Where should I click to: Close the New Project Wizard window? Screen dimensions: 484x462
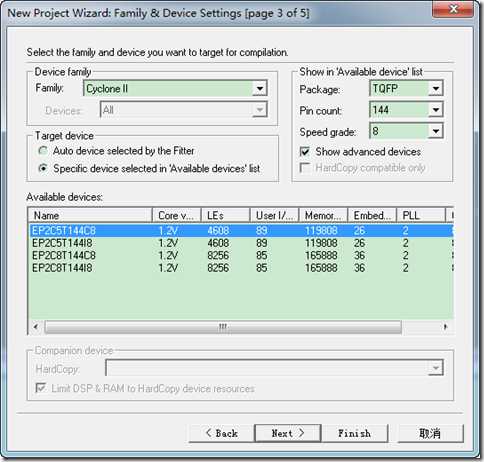point(453,9)
